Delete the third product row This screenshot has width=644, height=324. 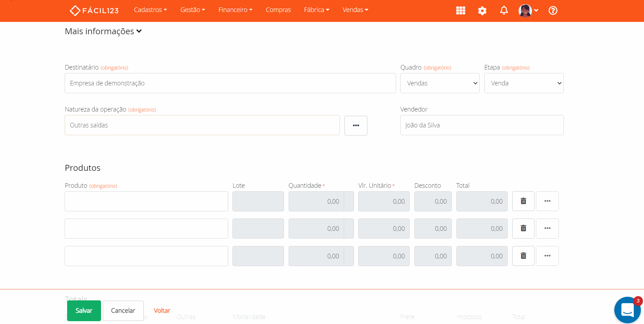click(523, 256)
